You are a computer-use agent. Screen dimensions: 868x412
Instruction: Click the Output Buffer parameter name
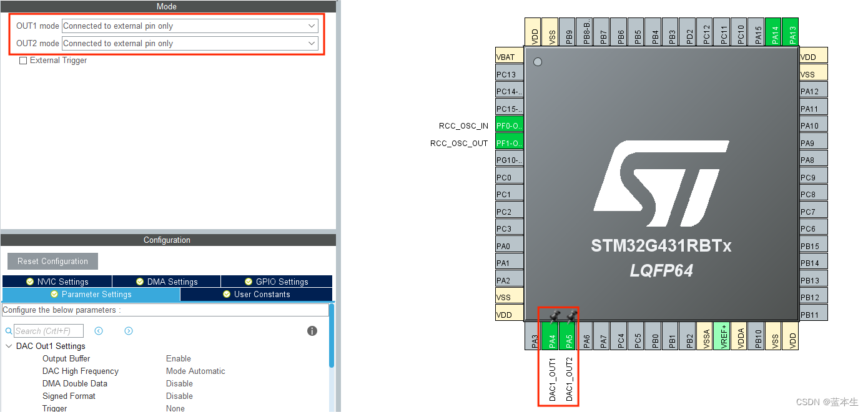click(x=66, y=358)
